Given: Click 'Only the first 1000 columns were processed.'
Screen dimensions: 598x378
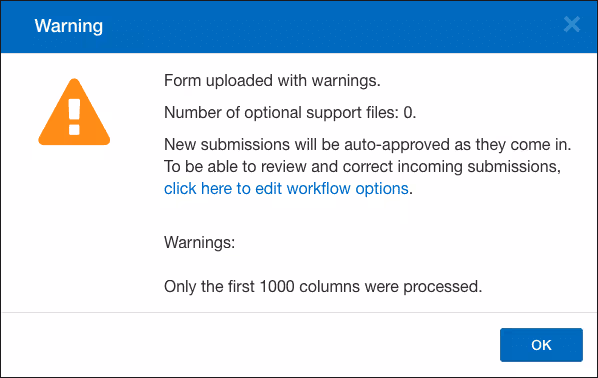Looking at the screenshot, I should pyautogui.click(x=323, y=286).
